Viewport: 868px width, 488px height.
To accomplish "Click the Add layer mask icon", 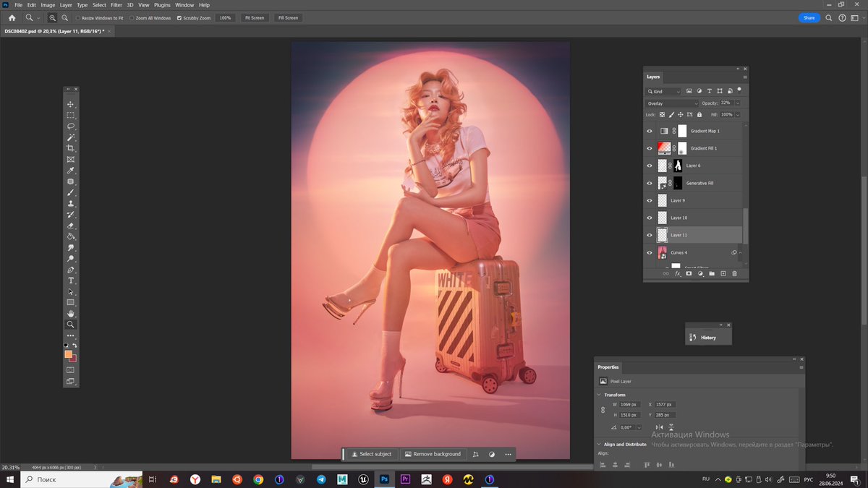I will tap(689, 274).
